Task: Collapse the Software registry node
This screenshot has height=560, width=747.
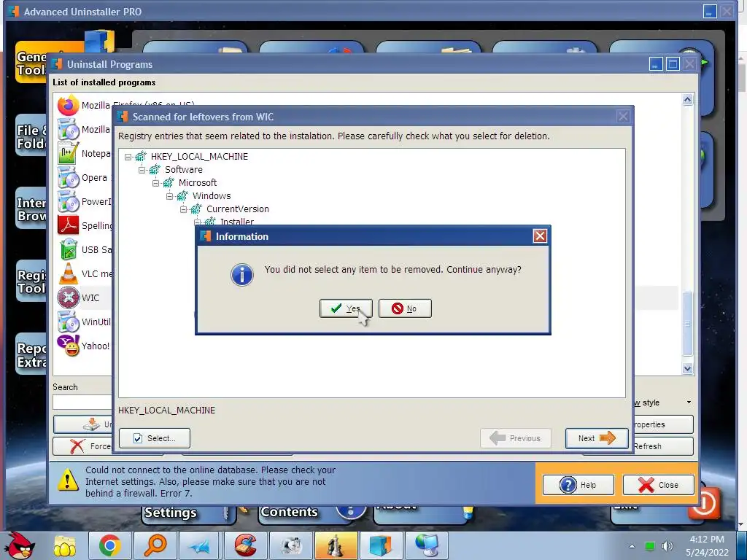Action: pos(142,169)
